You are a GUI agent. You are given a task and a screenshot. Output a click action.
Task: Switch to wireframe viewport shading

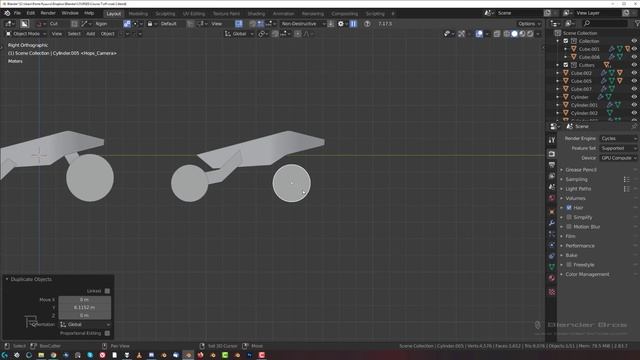pyautogui.click(x=507, y=34)
